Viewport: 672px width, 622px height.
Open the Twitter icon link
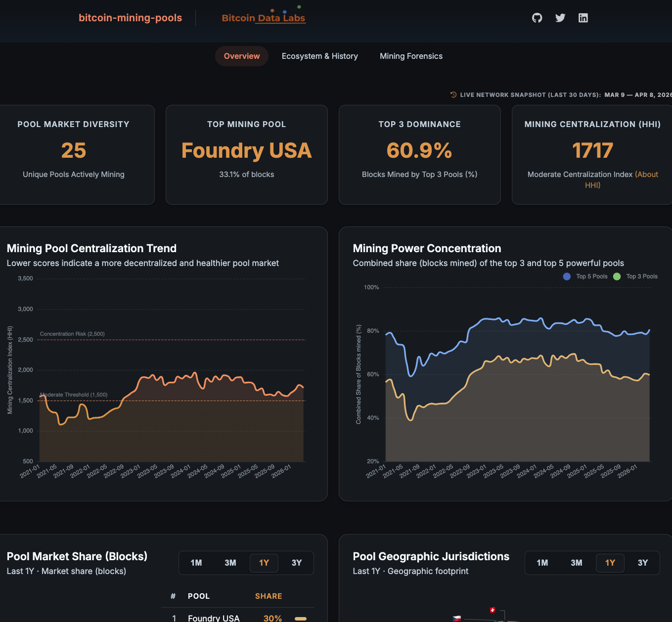(560, 18)
